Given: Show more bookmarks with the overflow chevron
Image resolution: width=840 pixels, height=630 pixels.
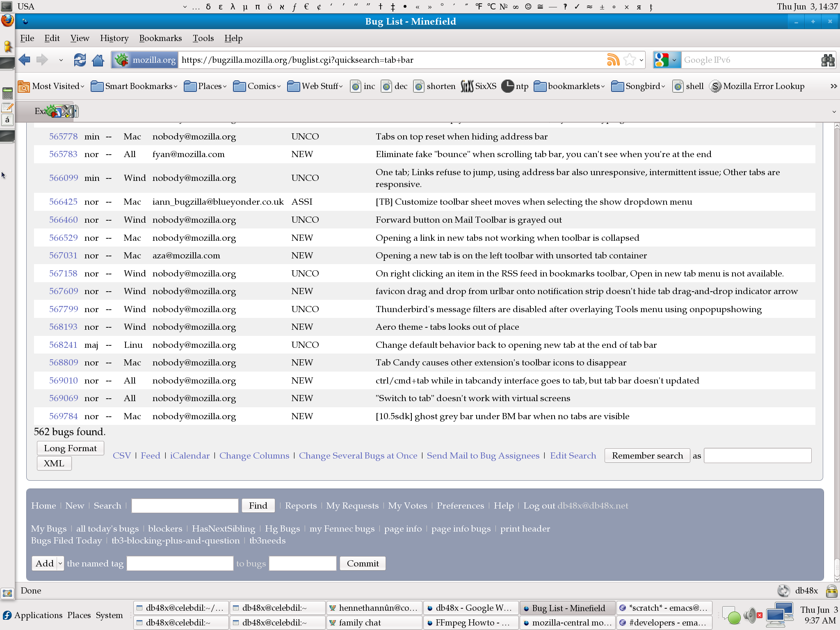Looking at the screenshot, I should [833, 86].
